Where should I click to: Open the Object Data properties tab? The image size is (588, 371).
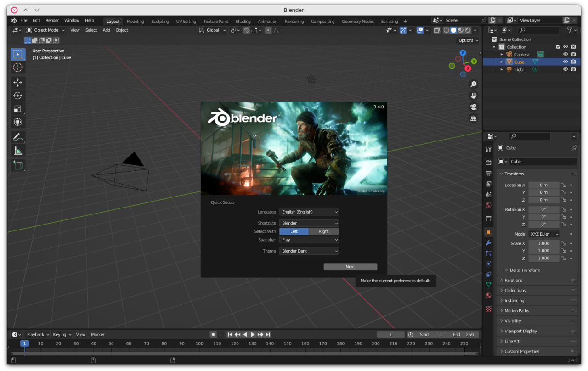(x=488, y=285)
